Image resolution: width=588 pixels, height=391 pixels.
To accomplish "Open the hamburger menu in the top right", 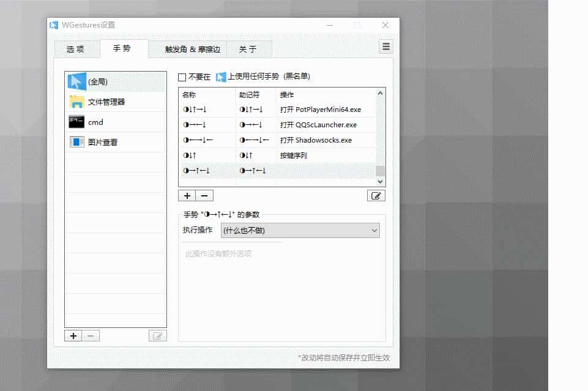I will tap(385, 46).
